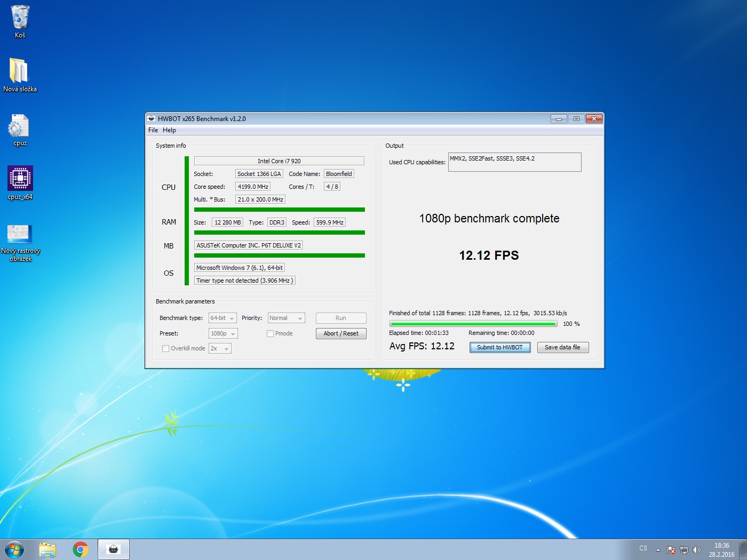Image resolution: width=747 pixels, height=560 pixels.
Task: Click the benchmark progress bar
Action: point(473,324)
